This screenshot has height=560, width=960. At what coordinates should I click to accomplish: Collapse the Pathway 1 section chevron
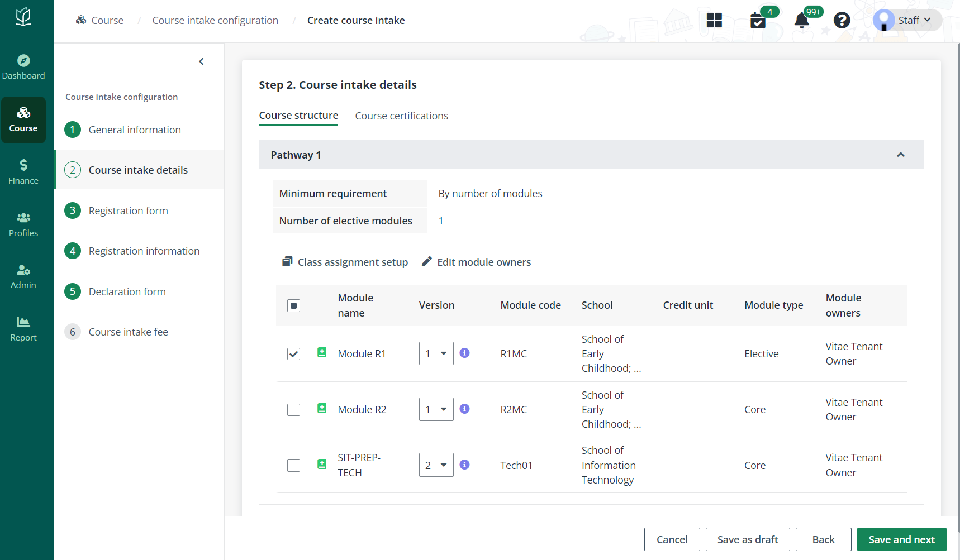point(901,155)
